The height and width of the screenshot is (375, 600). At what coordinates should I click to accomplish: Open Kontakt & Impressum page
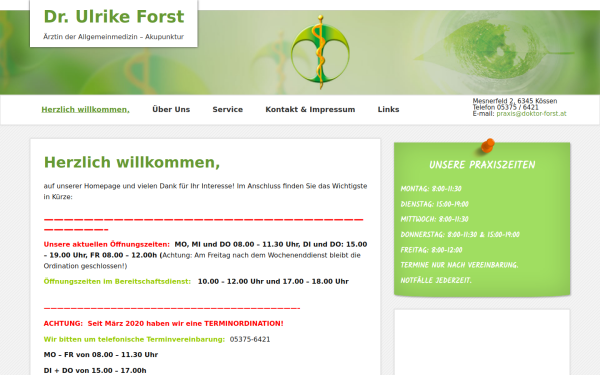310,109
